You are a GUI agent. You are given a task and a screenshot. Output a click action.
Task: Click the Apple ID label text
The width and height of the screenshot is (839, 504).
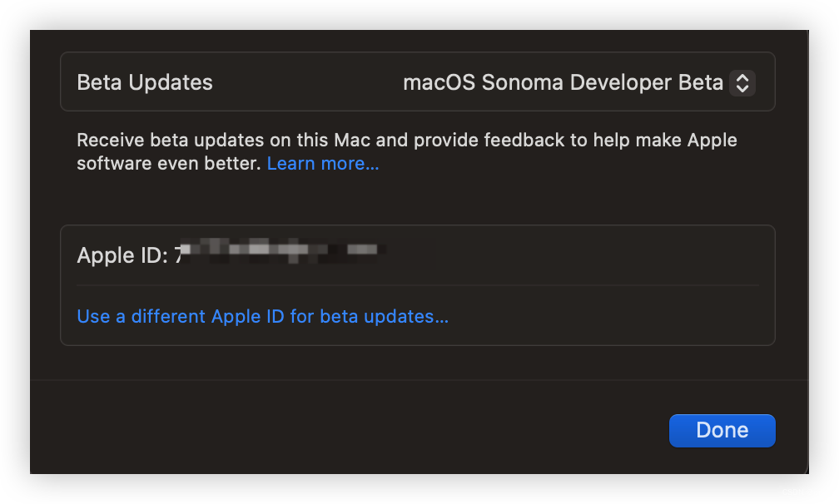pyautogui.click(x=122, y=254)
